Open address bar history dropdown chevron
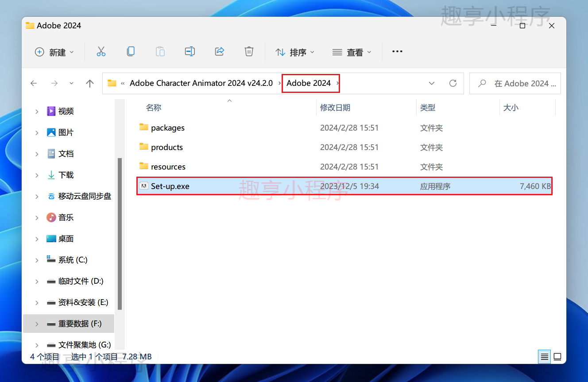This screenshot has width=588, height=382. [x=432, y=83]
